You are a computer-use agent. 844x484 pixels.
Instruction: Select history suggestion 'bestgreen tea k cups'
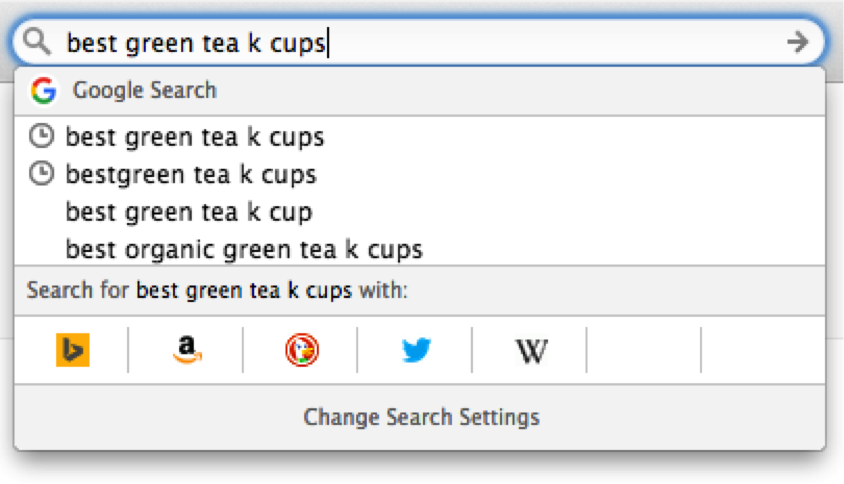(x=191, y=175)
